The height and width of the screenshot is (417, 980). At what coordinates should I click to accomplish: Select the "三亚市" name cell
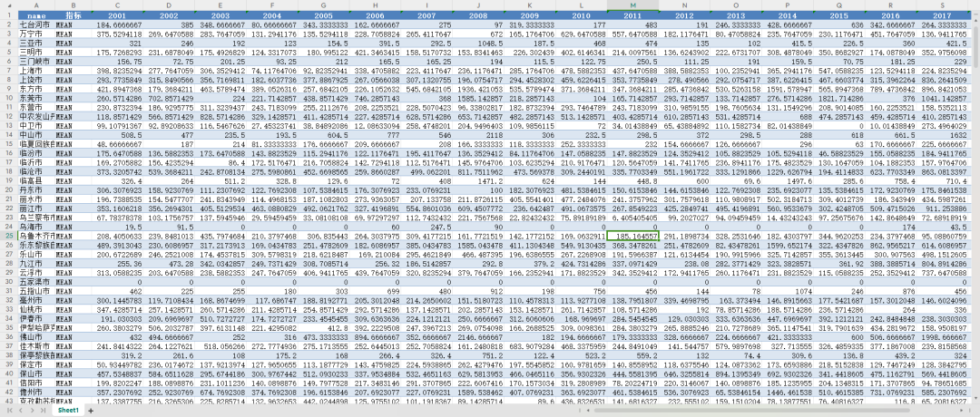pyautogui.click(x=35, y=44)
